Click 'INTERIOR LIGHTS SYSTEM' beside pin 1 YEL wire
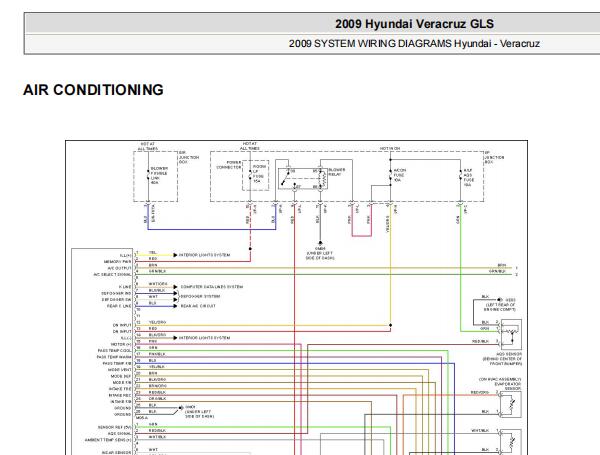Screen dimensions: 600x455 (204, 255)
